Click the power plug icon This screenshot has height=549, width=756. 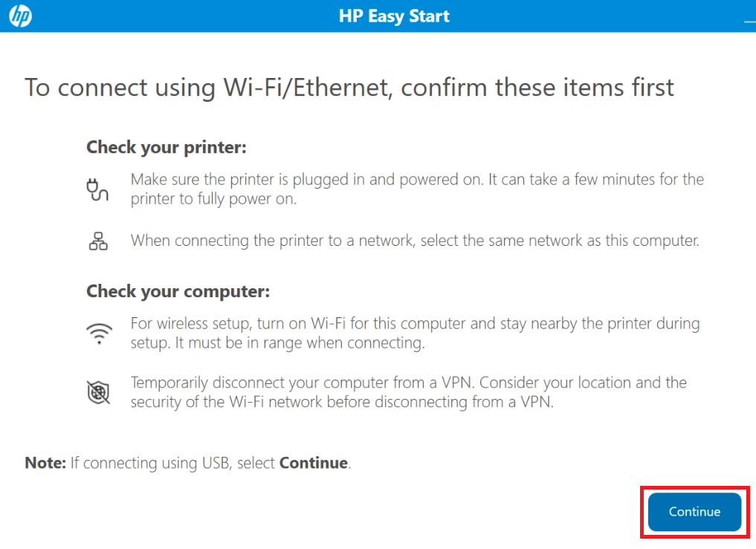point(97,189)
